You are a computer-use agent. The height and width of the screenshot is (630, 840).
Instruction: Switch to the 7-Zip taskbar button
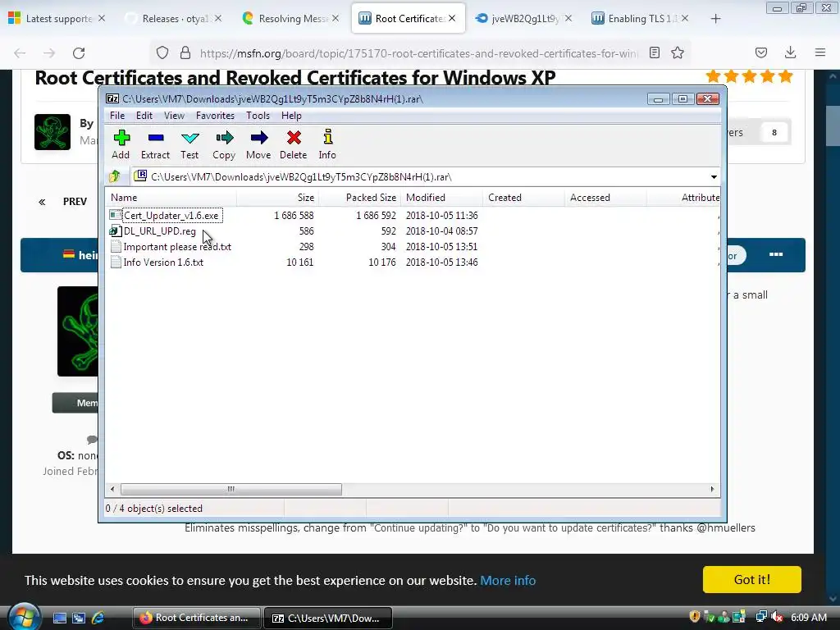(x=328, y=618)
